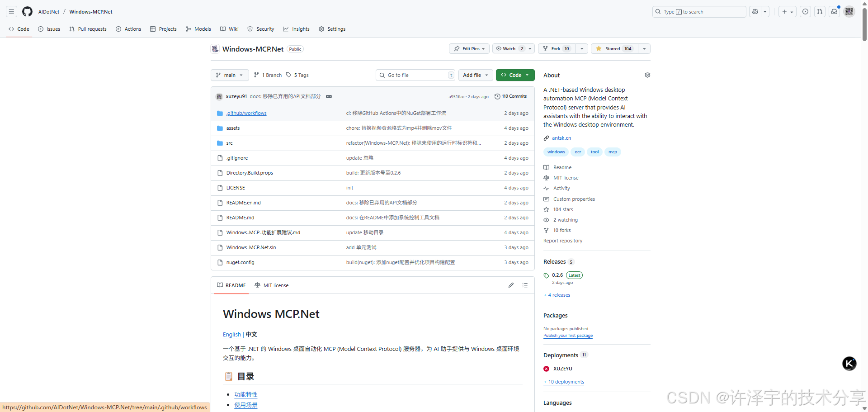
Task: Open the Issues tab
Action: coord(49,29)
